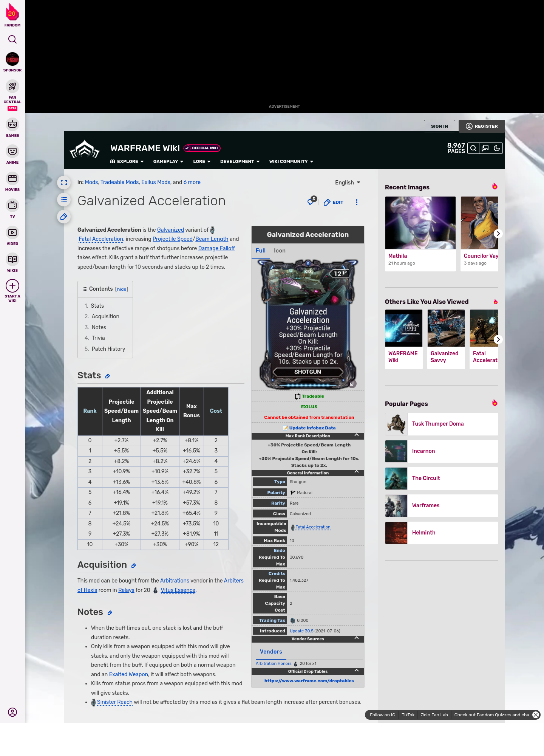This screenshot has width=544, height=756.
Task: Click floating pencil edit icon
Action: pos(64,217)
